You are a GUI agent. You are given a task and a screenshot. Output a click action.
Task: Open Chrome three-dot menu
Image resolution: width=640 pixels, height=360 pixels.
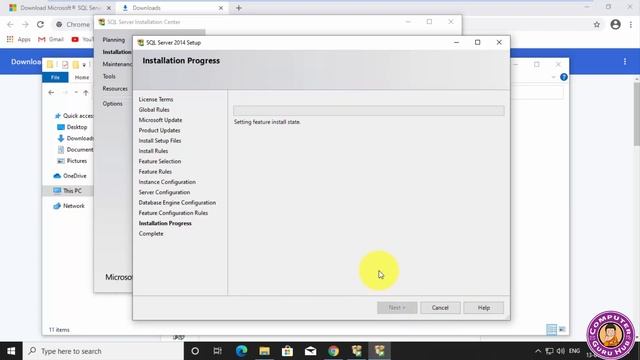(631, 24)
